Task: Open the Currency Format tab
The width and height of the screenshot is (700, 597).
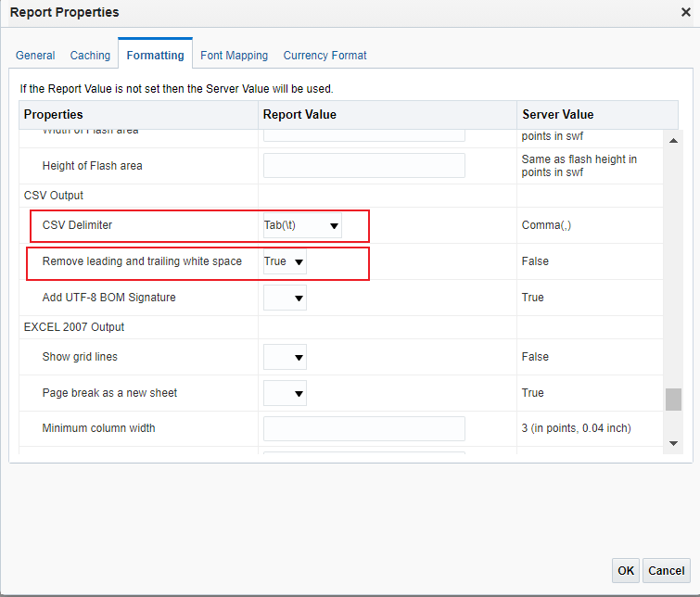Action: coord(325,56)
